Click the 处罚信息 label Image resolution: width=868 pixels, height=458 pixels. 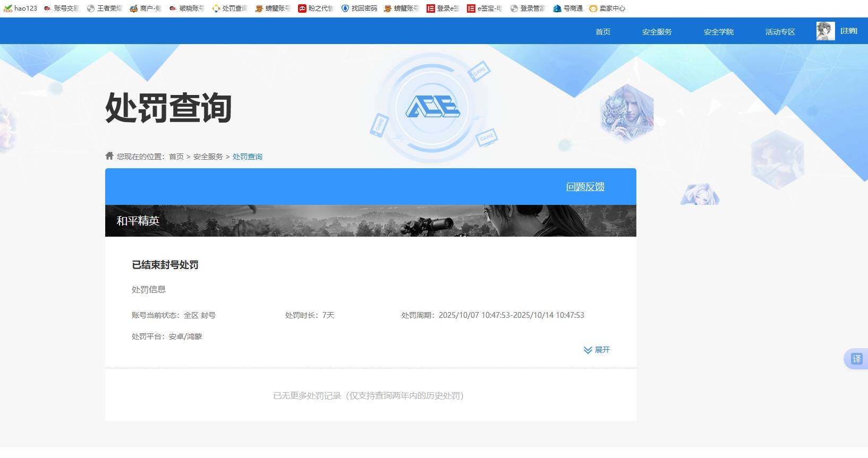(x=149, y=289)
